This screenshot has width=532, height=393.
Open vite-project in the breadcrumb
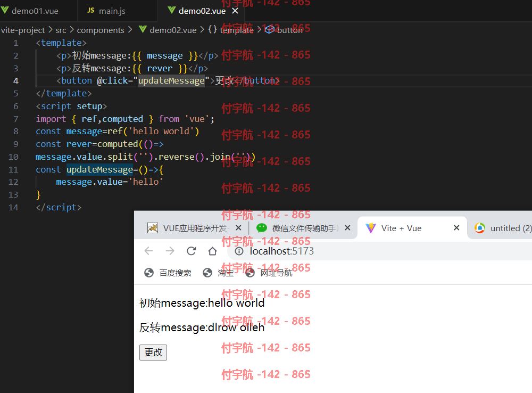pos(23,30)
